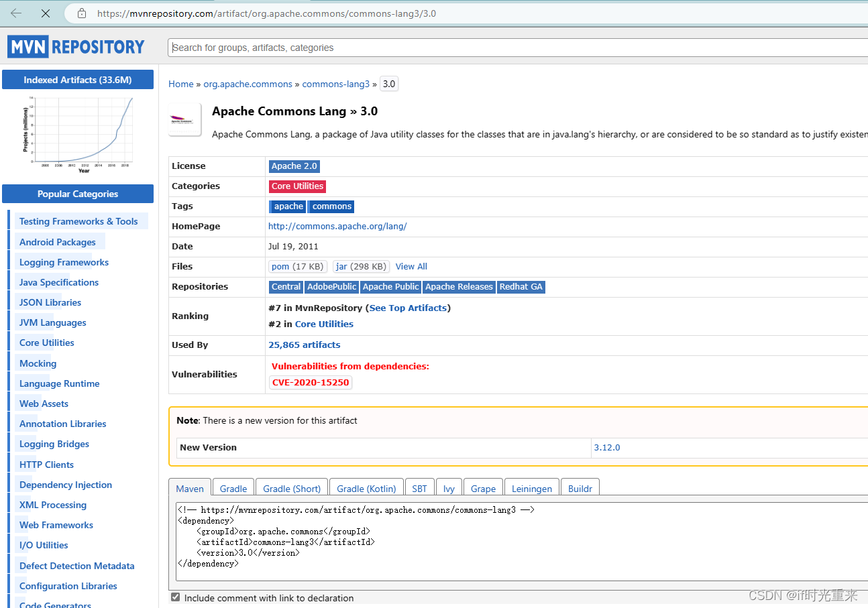Click the commons tag
Viewport: 868px width, 608px height.
[331, 206]
